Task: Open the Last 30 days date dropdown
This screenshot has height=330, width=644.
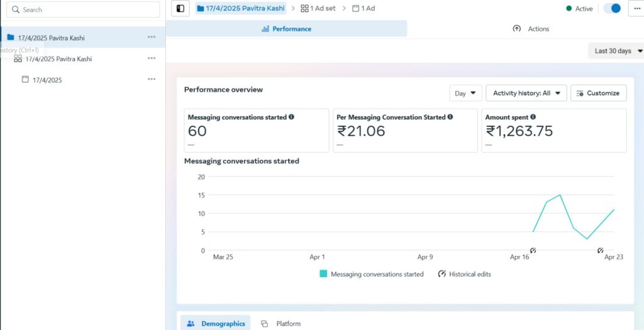Action: (616, 51)
